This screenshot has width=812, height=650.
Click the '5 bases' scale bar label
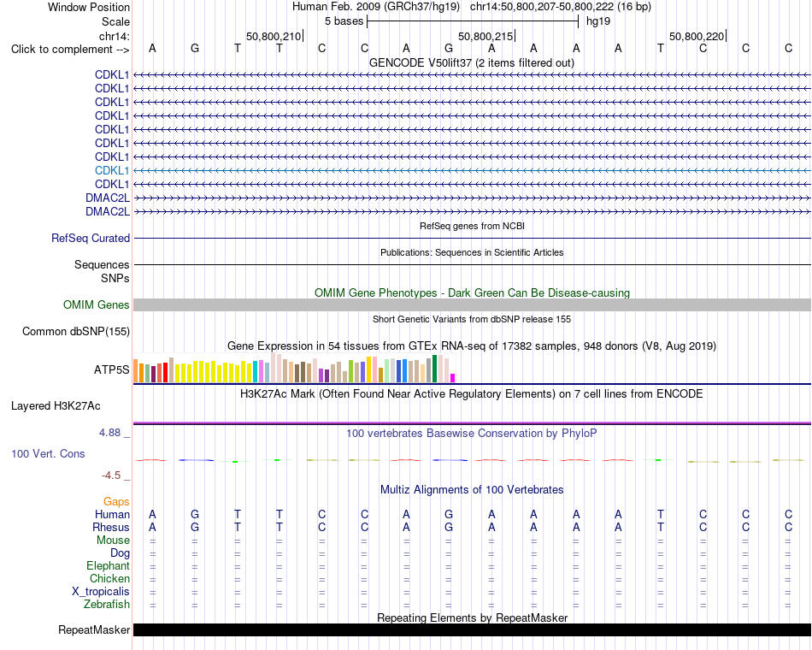tap(344, 21)
